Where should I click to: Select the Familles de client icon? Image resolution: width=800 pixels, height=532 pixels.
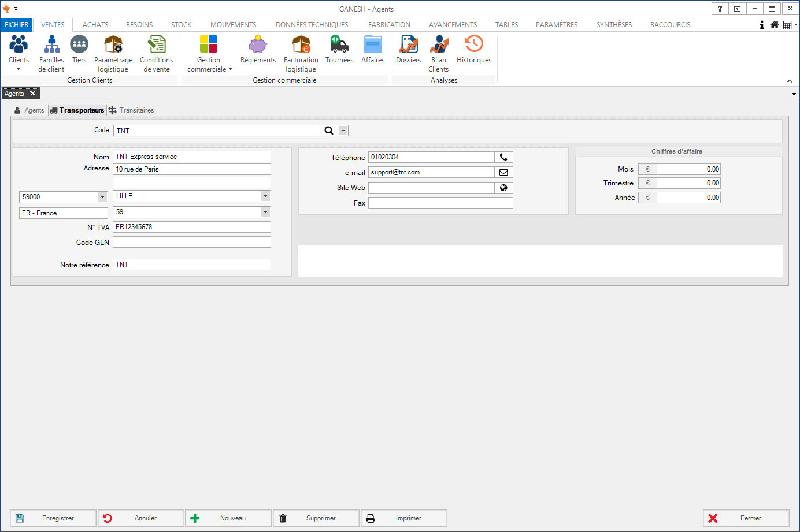51,45
